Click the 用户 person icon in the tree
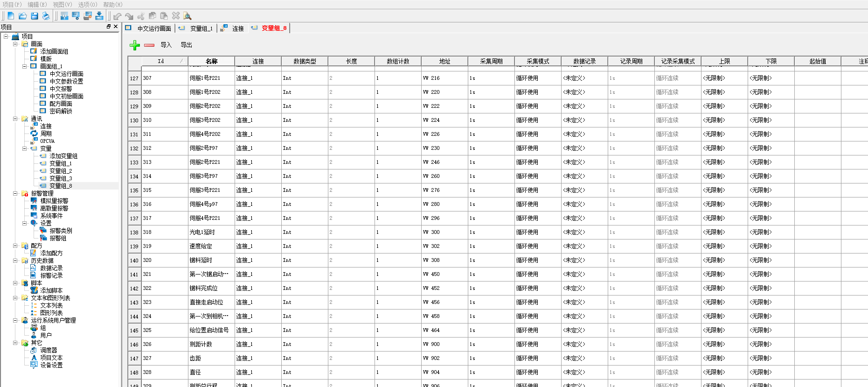 [34, 335]
